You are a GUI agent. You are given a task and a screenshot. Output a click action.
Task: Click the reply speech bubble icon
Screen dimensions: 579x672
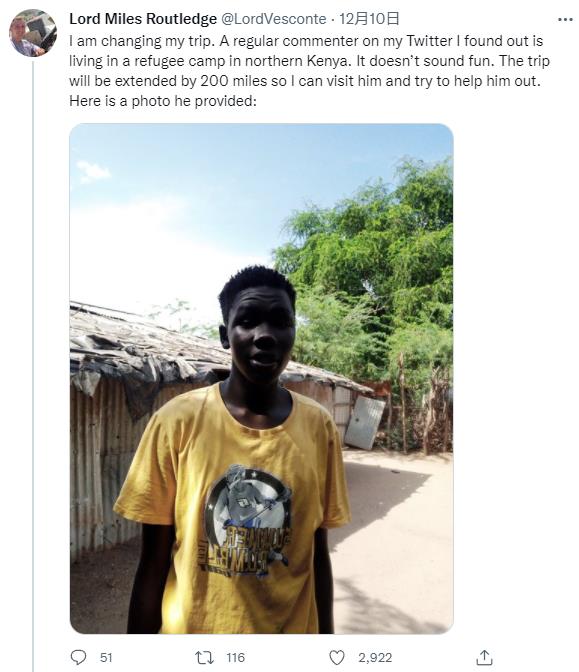pyautogui.click(x=78, y=657)
